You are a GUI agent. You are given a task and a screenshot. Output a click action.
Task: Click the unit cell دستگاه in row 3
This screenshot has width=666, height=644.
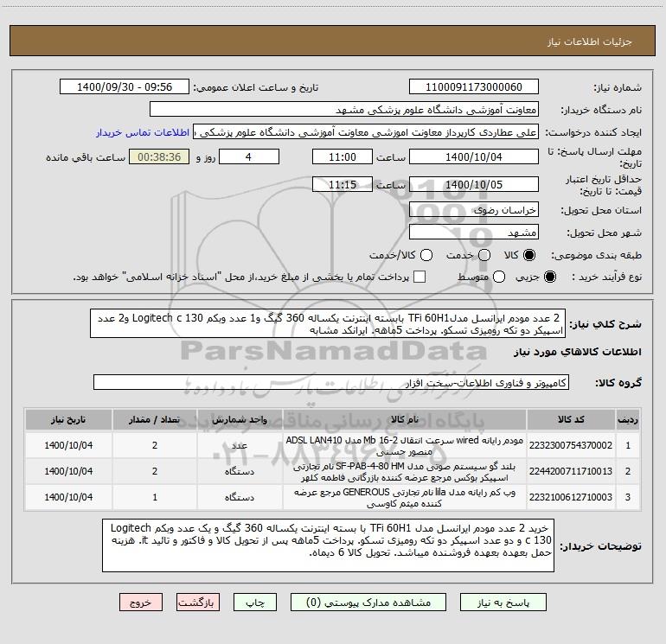(240, 497)
